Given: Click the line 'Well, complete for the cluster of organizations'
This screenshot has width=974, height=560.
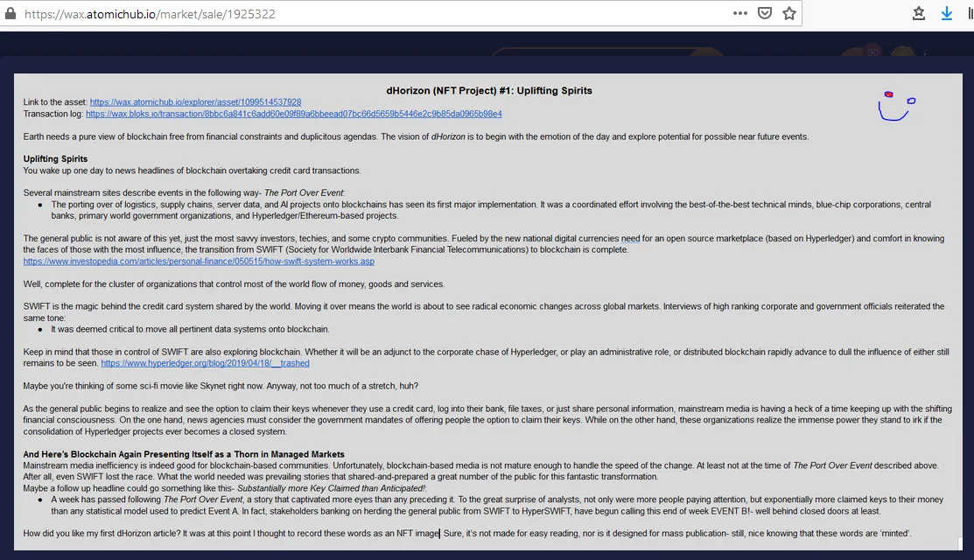Looking at the screenshot, I should (234, 283).
